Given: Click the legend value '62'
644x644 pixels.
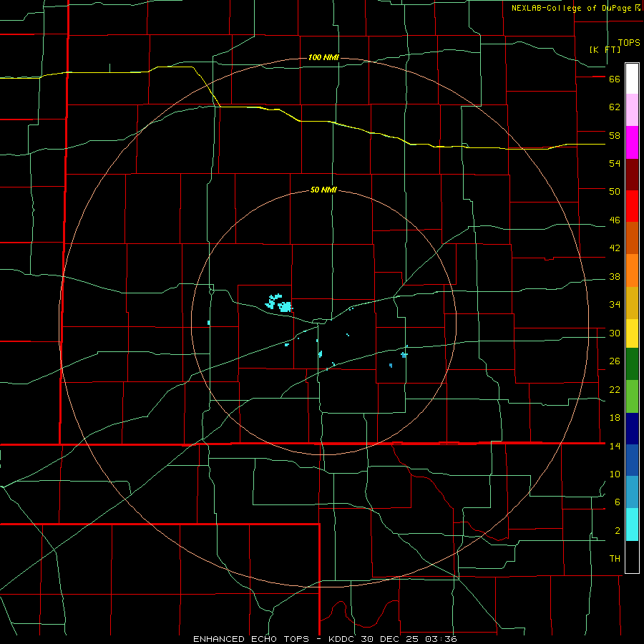Looking at the screenshot, I should [x=615, y=107].
